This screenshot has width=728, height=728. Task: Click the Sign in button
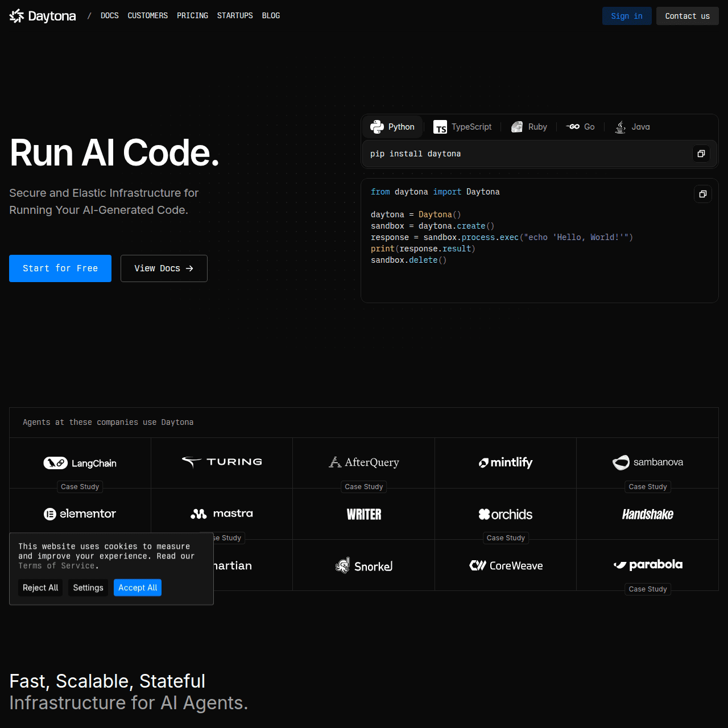click(627, 16)
